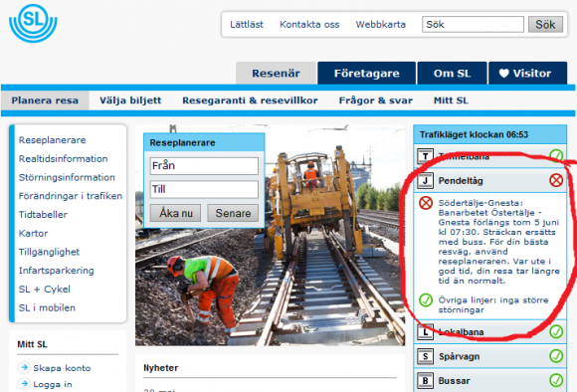Collapse the Pendeltåg traffic status section
This screenshot has width=577, height=392.
(490, 180)
